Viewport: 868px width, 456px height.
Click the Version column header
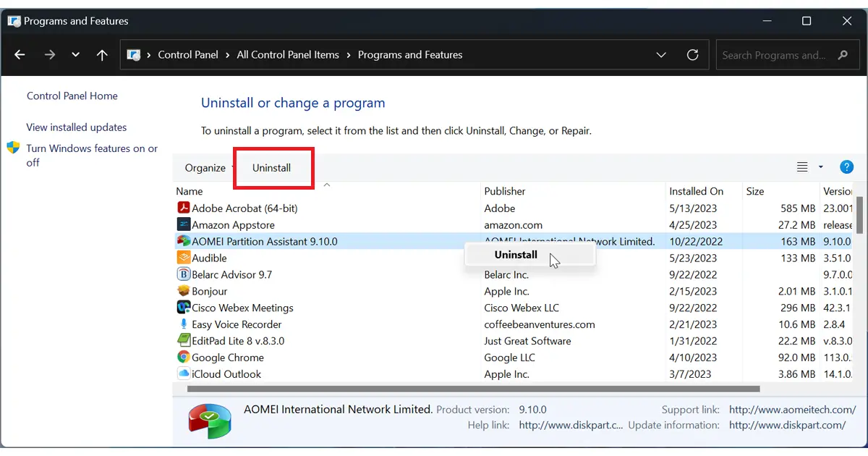pos(838,191)
